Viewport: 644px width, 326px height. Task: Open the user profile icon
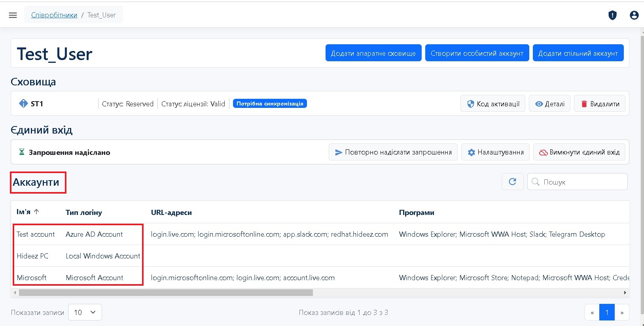click(634, 15)
